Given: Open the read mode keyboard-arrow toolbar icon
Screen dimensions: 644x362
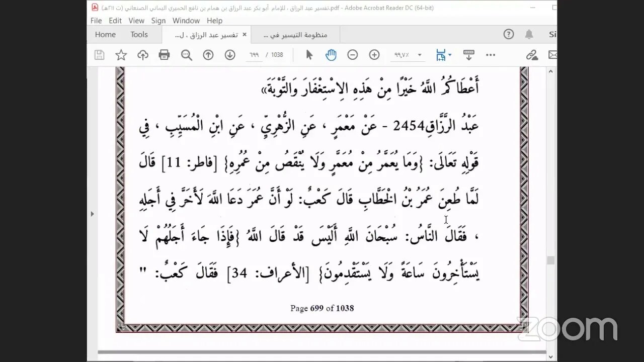Looking at the screenshot, I should point(468,55).
